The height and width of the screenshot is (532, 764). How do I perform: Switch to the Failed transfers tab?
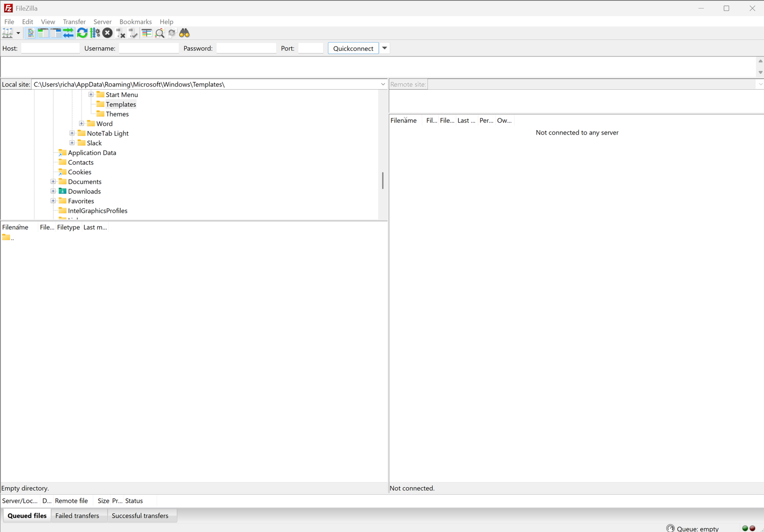[x=77, y=515]
